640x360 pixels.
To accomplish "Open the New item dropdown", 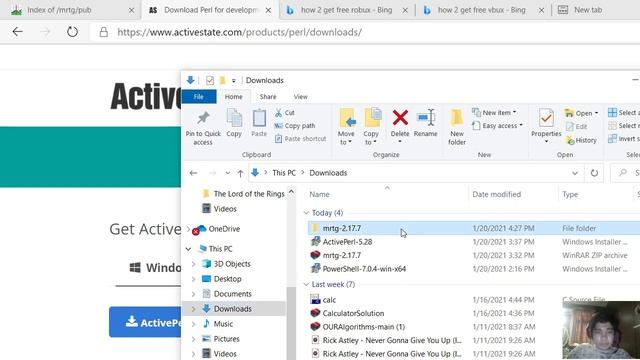I will click(x=495, y=113).
